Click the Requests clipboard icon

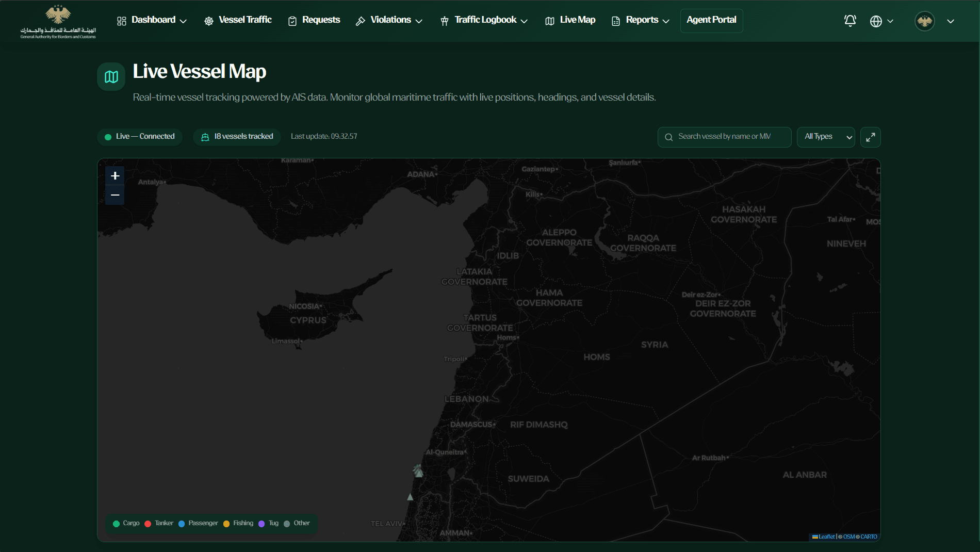(x=292, y=21)
